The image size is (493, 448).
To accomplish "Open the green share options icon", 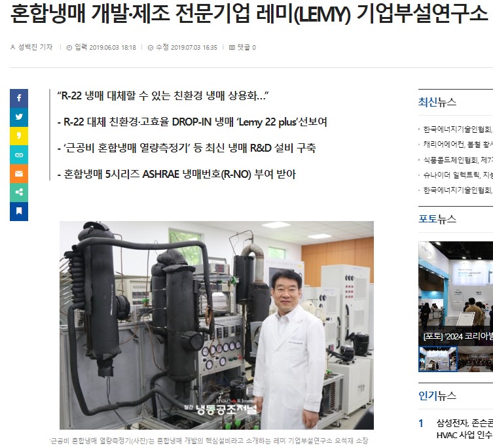I will pyautogui.click(x=19, y=192).
